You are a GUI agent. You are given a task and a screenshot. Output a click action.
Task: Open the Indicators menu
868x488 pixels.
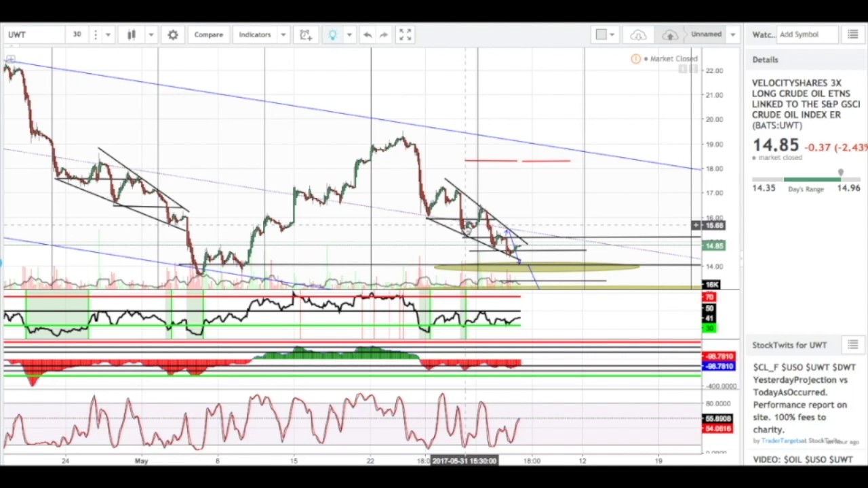tap(255, 35)
